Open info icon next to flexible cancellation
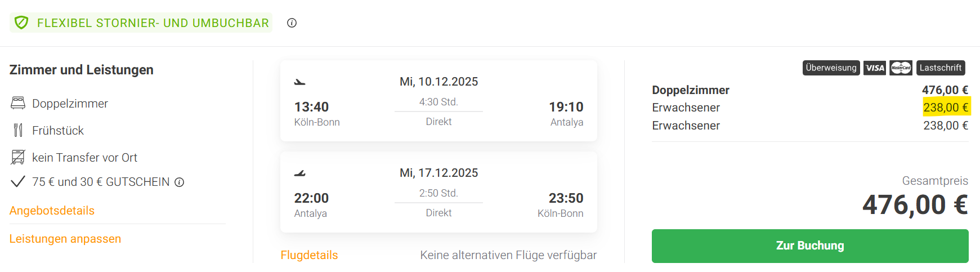Screen dimensions: 980x272 click(292, 23)
